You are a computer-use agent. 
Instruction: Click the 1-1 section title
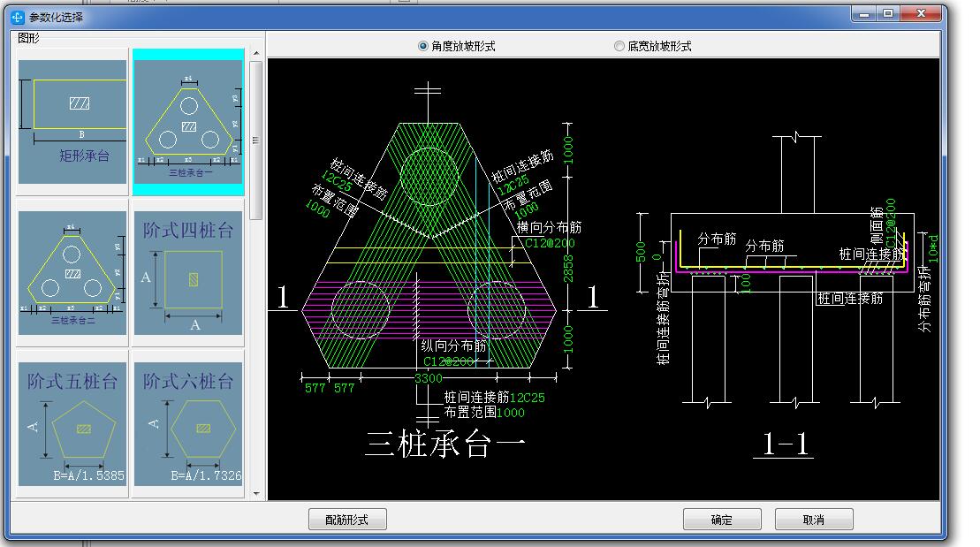click(785, 444)
